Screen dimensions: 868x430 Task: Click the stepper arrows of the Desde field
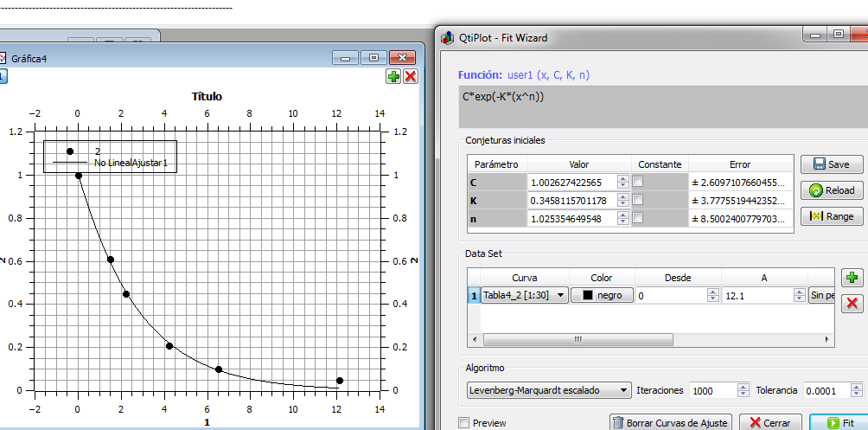pyautogui.click(x=713, y=295)
